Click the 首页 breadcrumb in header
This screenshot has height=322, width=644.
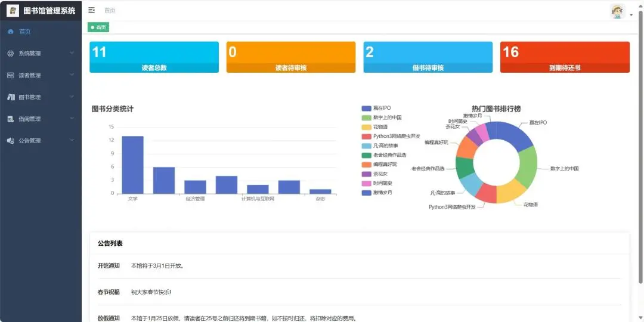click(110, 11)
